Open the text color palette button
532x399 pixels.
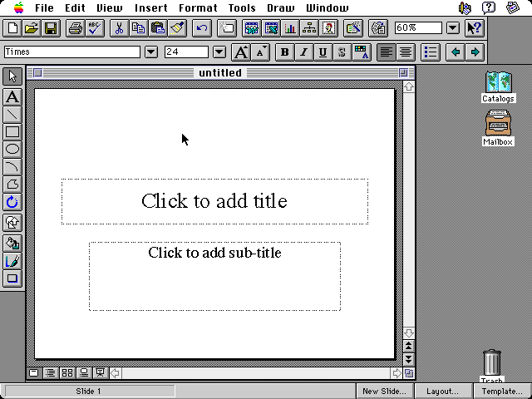(362, 52)
